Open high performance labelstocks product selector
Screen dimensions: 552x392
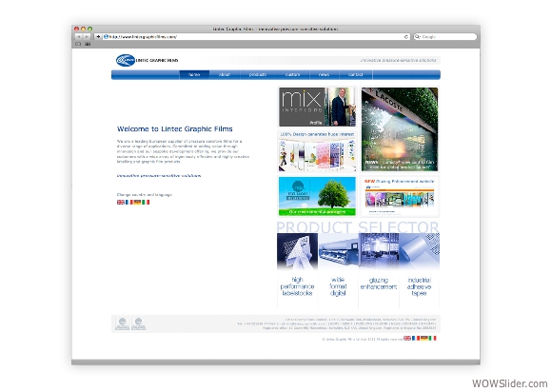pos(297,270)
